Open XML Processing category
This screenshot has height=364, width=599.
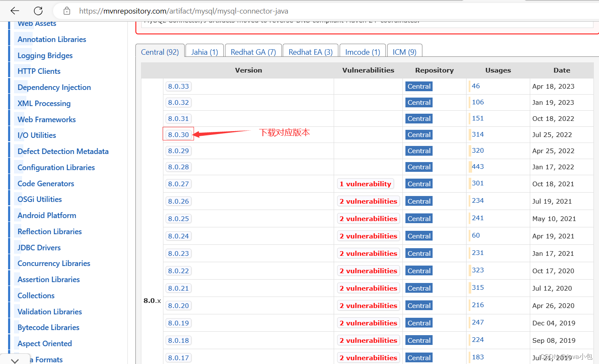(x=44, y=104)
